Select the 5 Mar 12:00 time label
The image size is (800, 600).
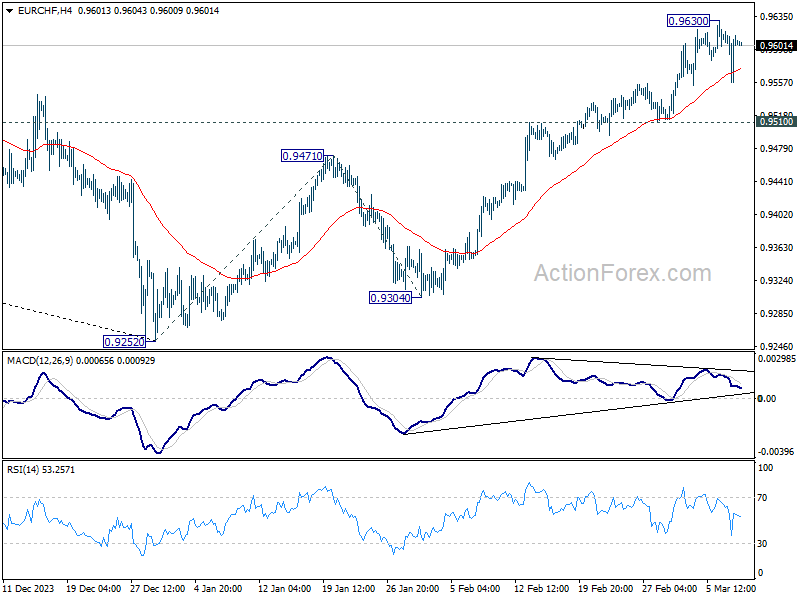point(731,588)
